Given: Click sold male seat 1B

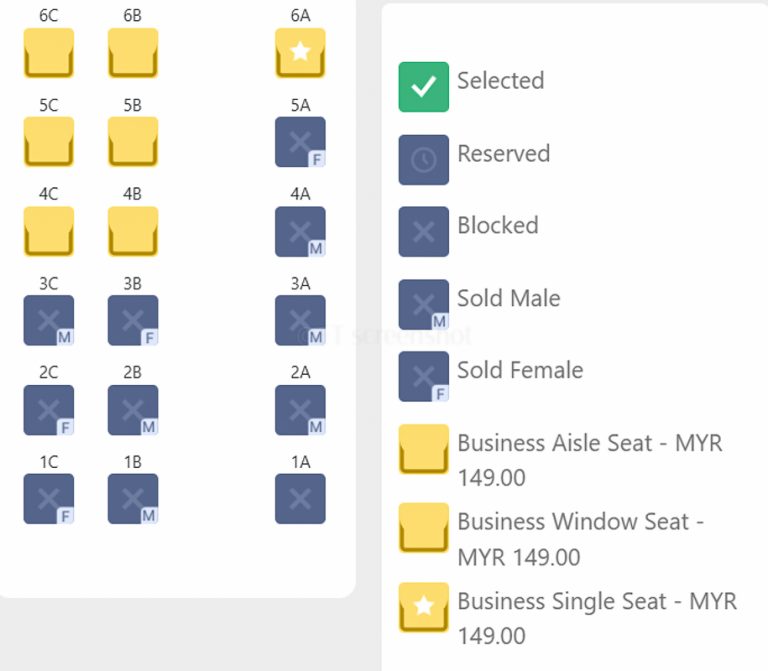Looking at the screenshot, I should click(133, 499).
